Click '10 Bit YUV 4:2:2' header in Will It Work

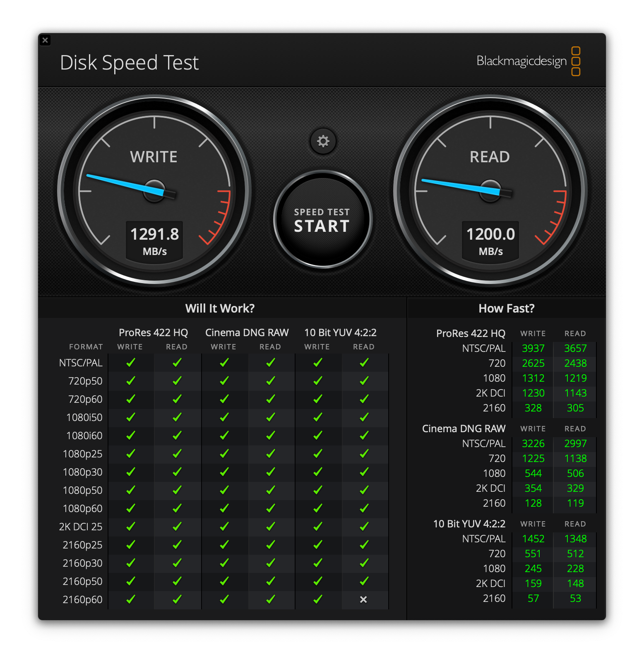[x=341, y=333]
